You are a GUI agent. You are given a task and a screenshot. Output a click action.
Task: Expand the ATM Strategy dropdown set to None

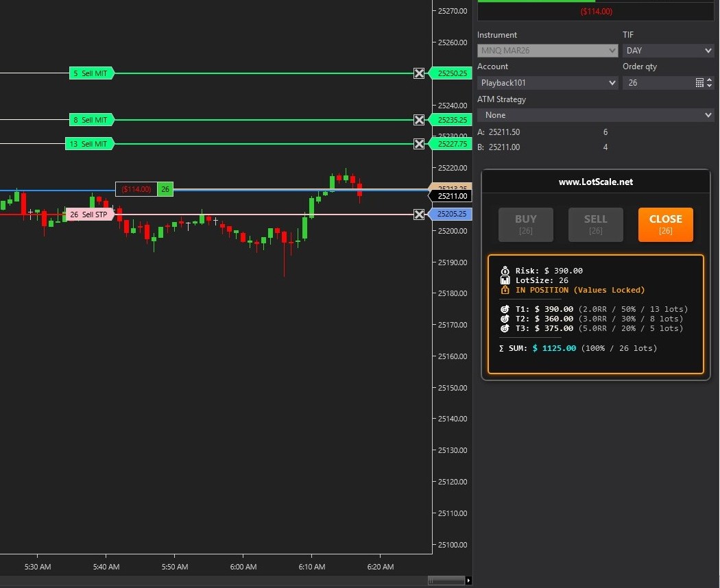595,114
